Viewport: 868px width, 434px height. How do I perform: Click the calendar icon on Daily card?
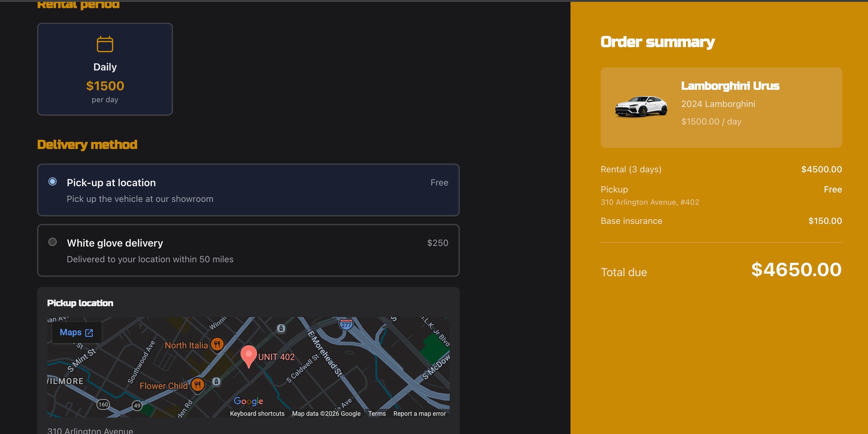tap(105, 44)
